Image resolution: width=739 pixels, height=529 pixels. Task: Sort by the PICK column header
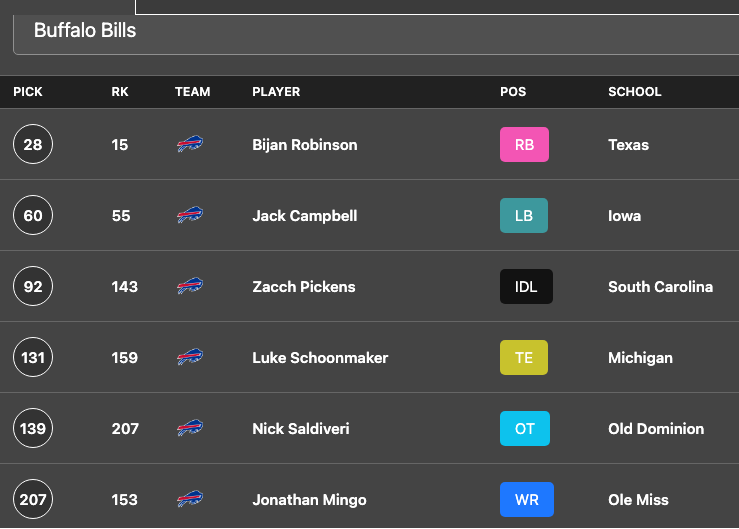(28, 91)
